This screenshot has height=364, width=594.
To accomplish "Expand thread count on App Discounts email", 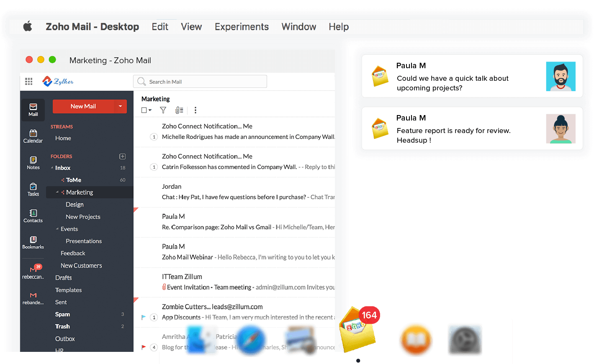I will [154, 317].
